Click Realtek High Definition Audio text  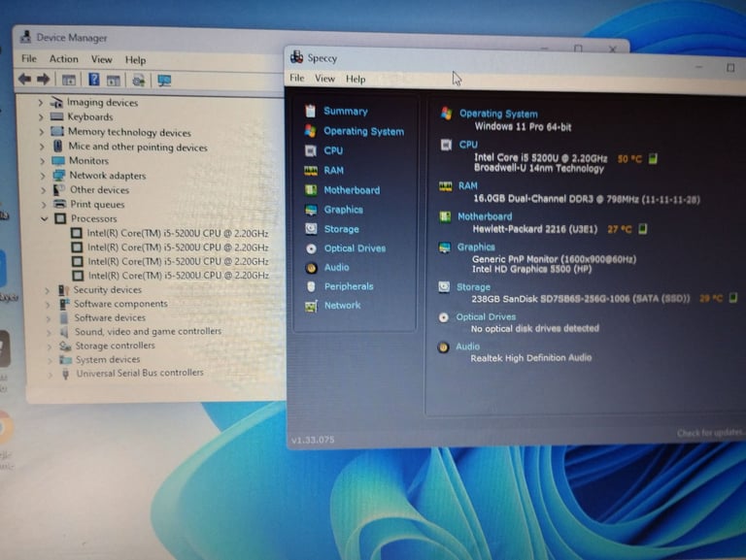coord(531,358)
